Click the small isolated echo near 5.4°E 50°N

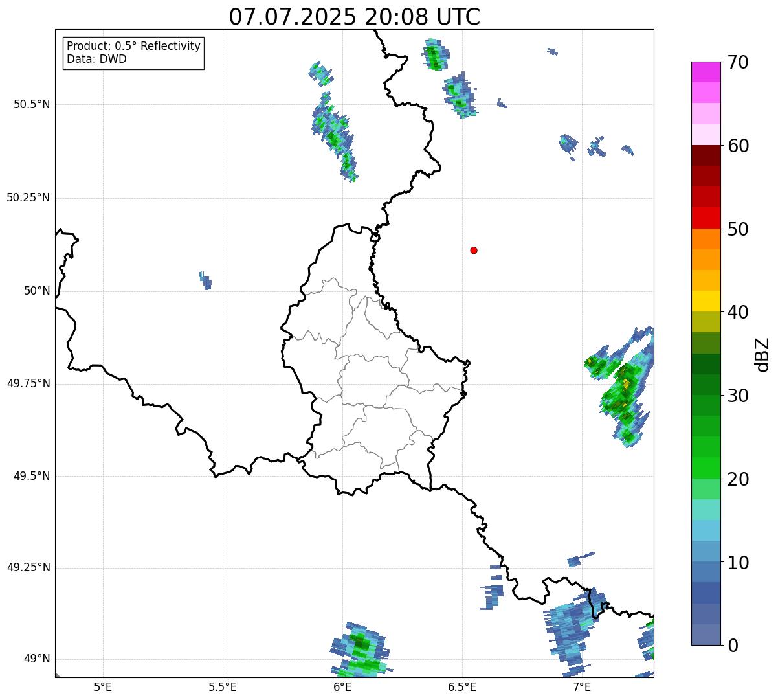(205, 280)
